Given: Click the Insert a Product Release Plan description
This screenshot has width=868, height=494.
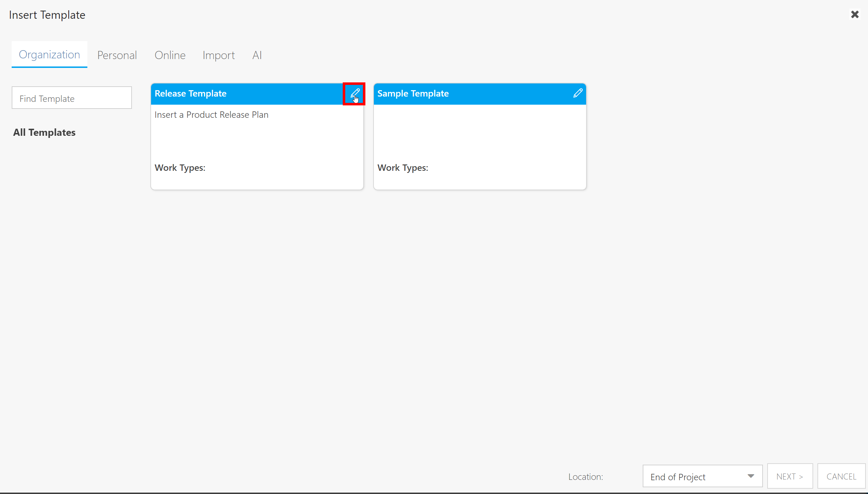Looking at the screenshot, I should click(x=211, y=115).
